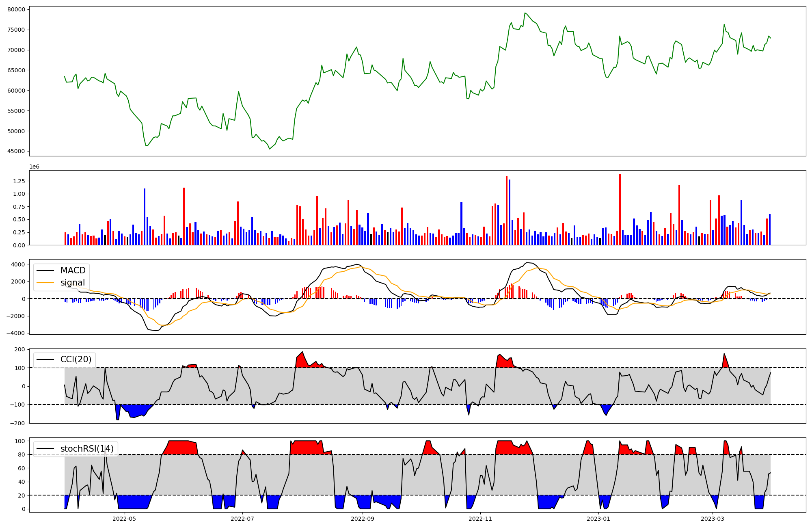
Task: Click the orange signal legend line sample
Action: coord(45,283)
